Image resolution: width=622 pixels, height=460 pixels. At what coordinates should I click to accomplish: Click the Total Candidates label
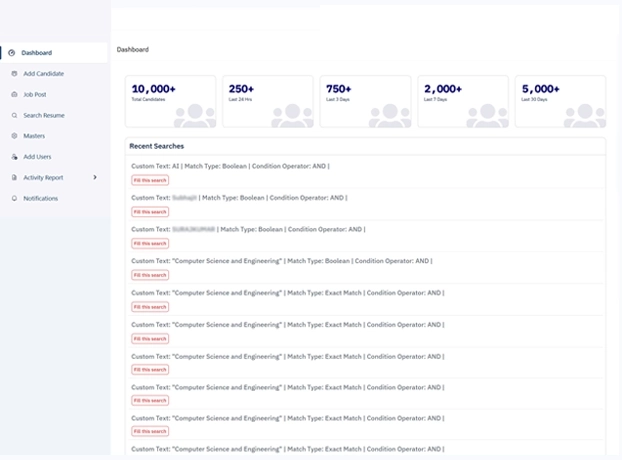(x=148, y=100)
